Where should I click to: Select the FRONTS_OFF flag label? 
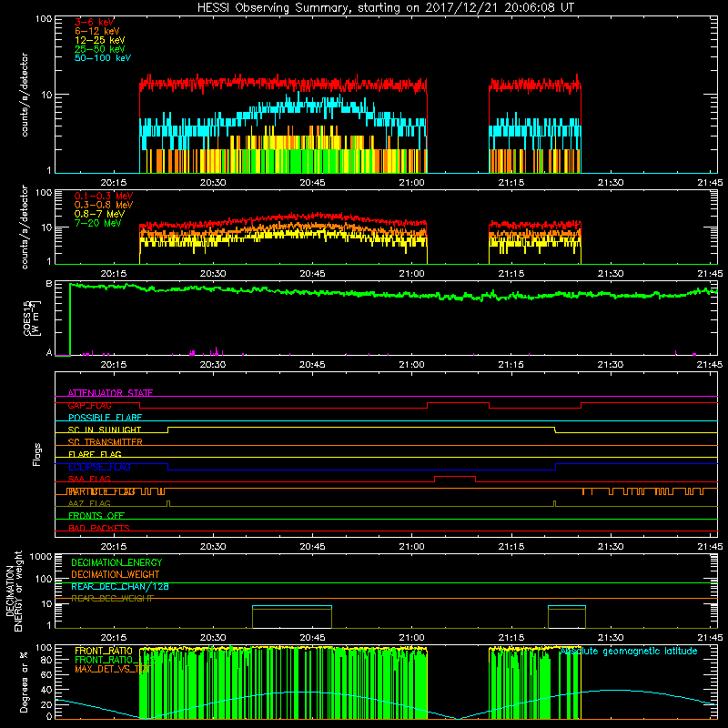click(x=96, y=516)
